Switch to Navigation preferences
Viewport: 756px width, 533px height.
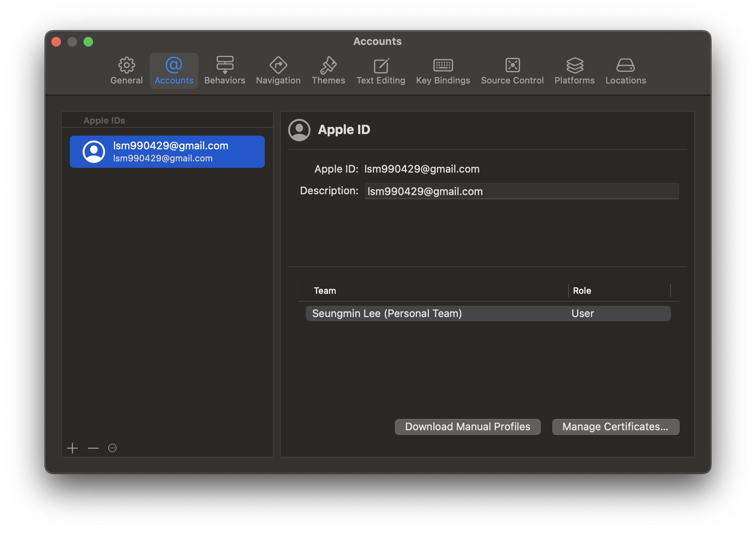pyautogui.click(x=278, y=71)
